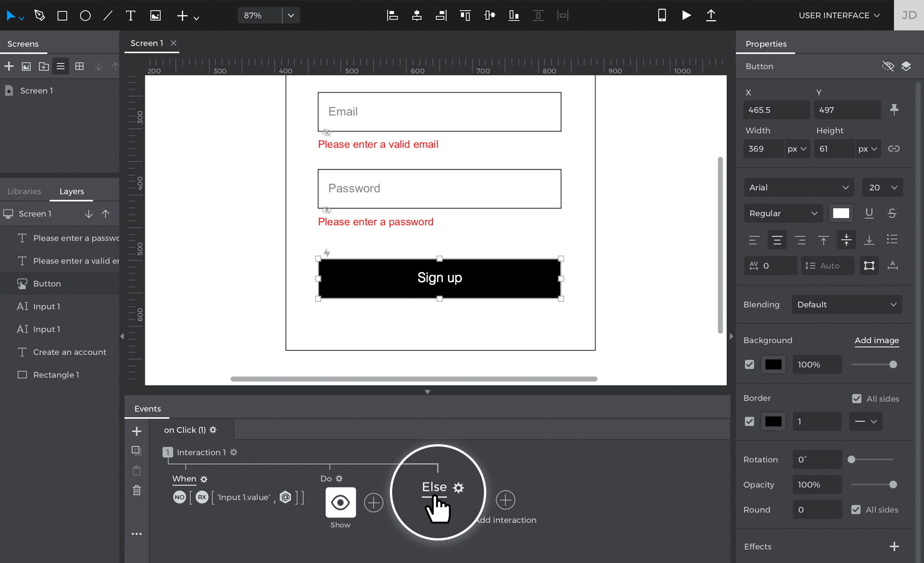Image resolution: width=924 pixels, height=563 pixels.
Task: Add a new event with plus icon
Action: tap(136, 431)
